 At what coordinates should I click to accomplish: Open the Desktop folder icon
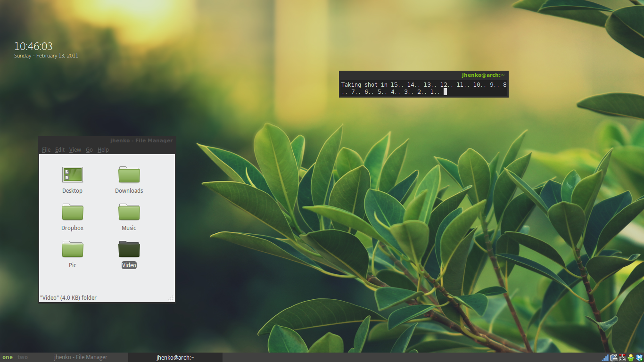[72, 175]
